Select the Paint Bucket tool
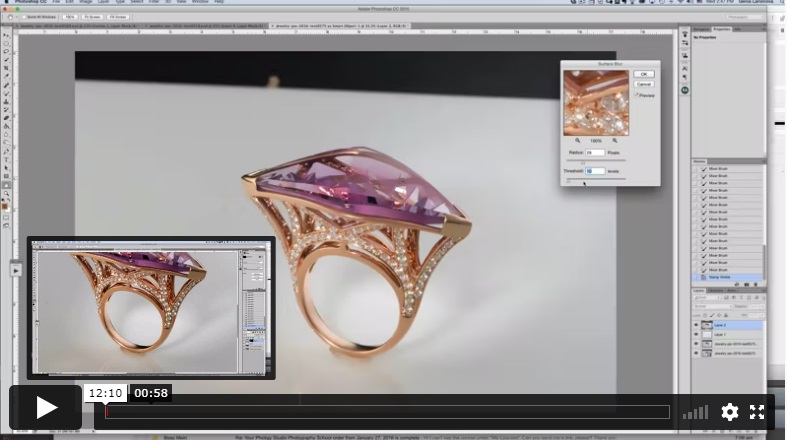 [x=7, y=126]
